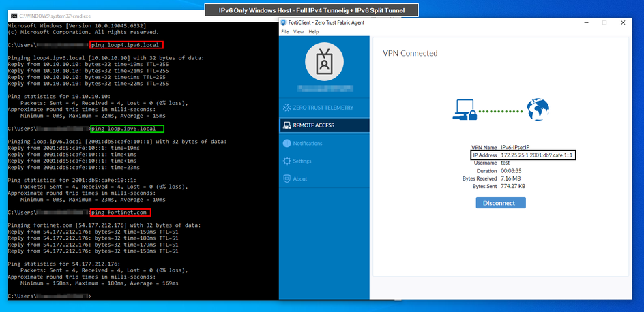Screen dimensions: 644x312
Task: Click the Duration value 00:03:35
Action: pyautogui.click(x=511, y=170)
